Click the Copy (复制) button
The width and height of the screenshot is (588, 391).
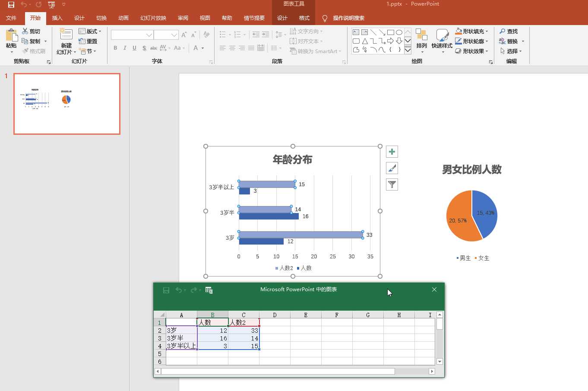point(31,41)
